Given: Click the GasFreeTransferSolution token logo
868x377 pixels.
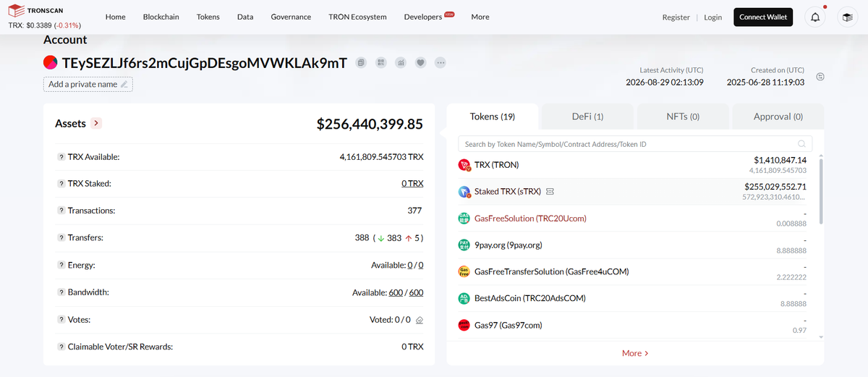Looking at the screenshot, I should tap(464, 271).
